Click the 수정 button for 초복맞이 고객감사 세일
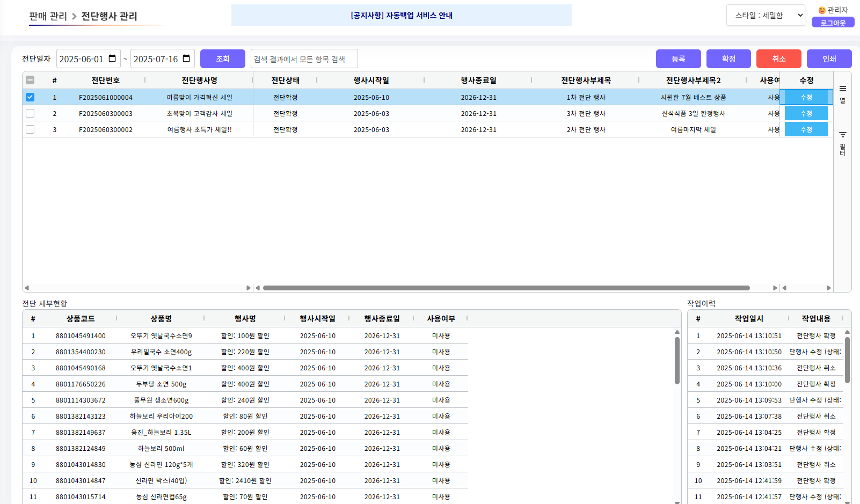Screen dimensions: 860x504 point(806,113)
